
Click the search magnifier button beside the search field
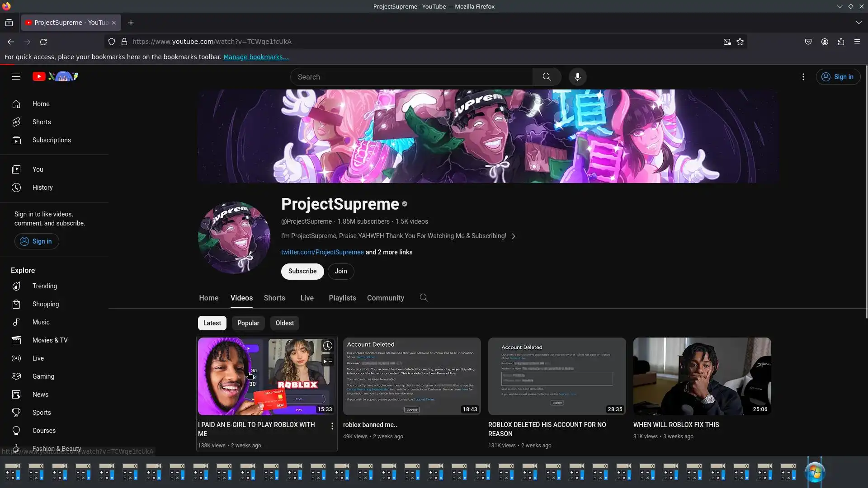pyautogui.click(x=547, y=77)
